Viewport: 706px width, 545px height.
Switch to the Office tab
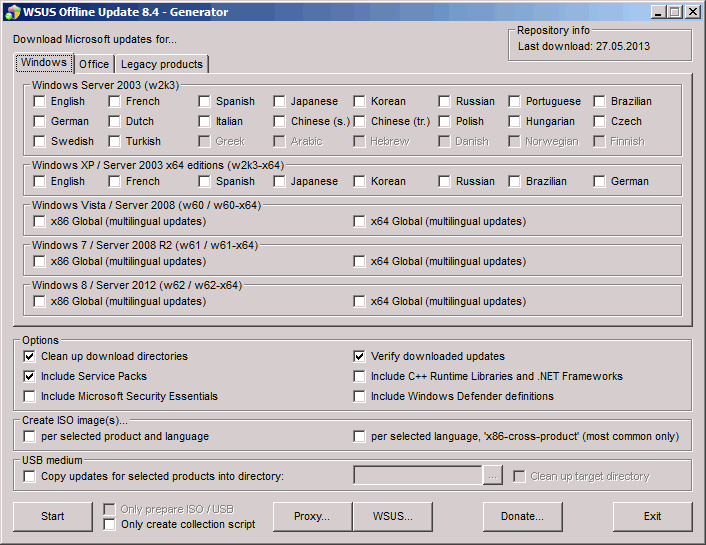click(x=94, y=64)
